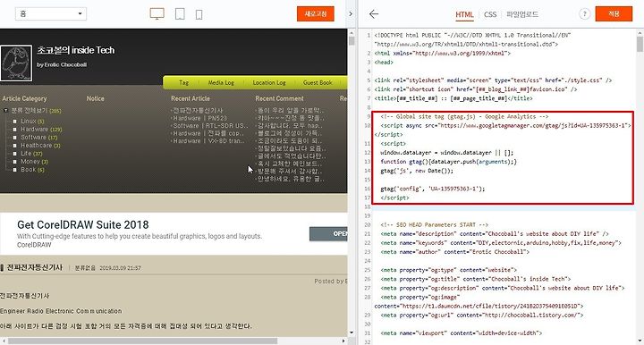
Task: Click the preview horizontal scrollbar
Action: pos(142,341)
